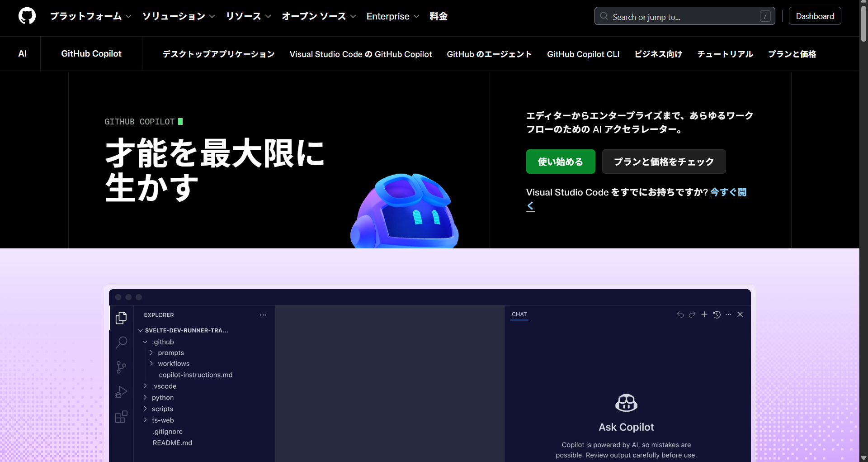Viewport: 868px width, 462px height.
Task: Click the search magnifier icon in header
Action: point(604,16)
